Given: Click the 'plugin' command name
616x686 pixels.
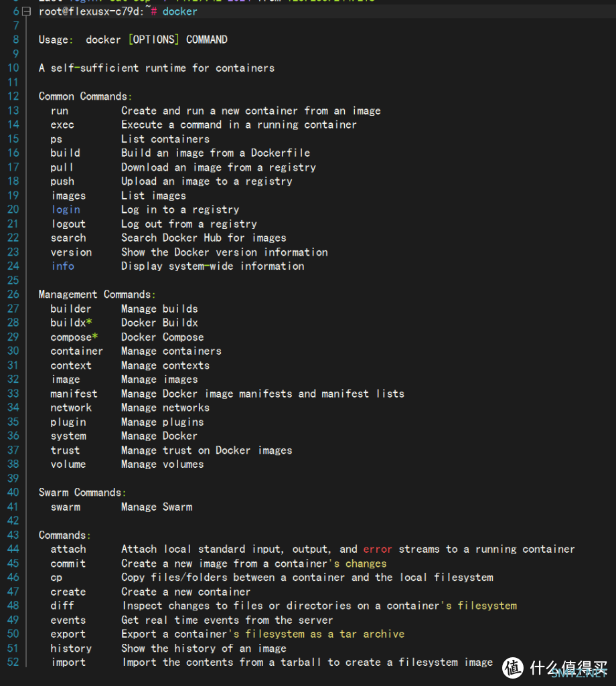Looking at the screenshot, I should (x=68, y=422).
